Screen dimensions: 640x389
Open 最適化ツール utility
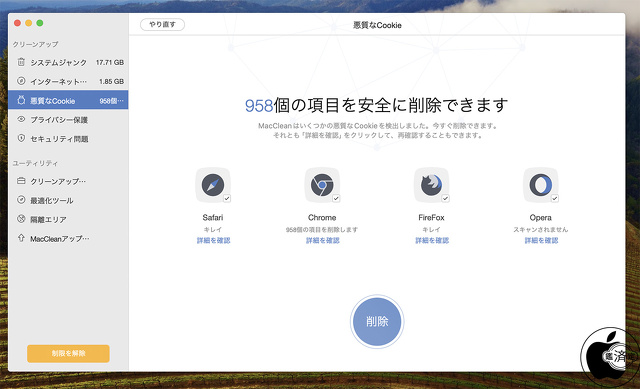pos(68,200)
